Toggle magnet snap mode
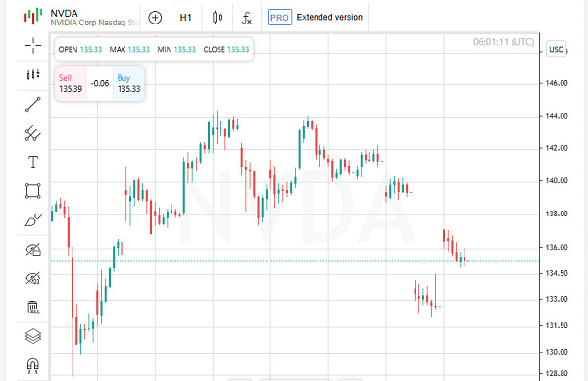The image size is (588, 381). click(x=33, y=366)
